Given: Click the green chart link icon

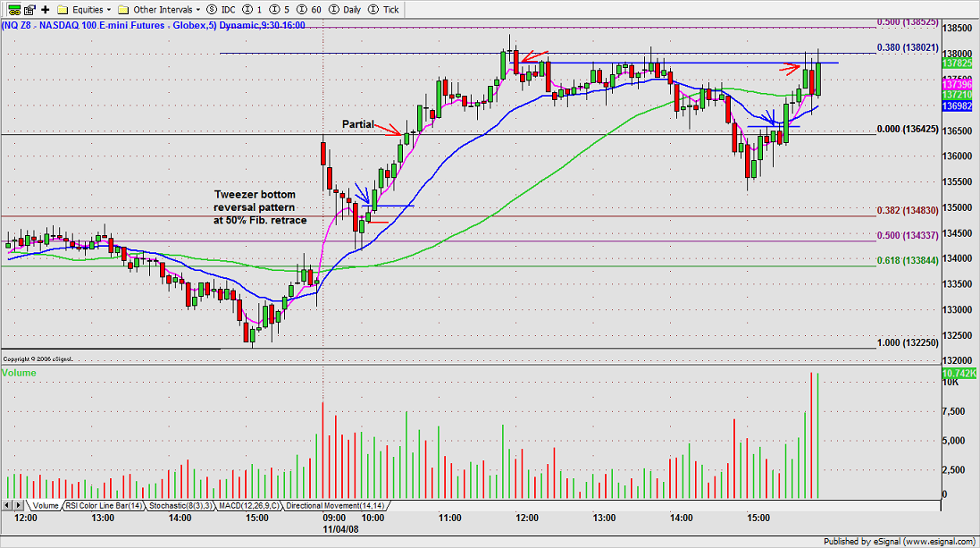Looking at the screenshot, I should 13,9.
